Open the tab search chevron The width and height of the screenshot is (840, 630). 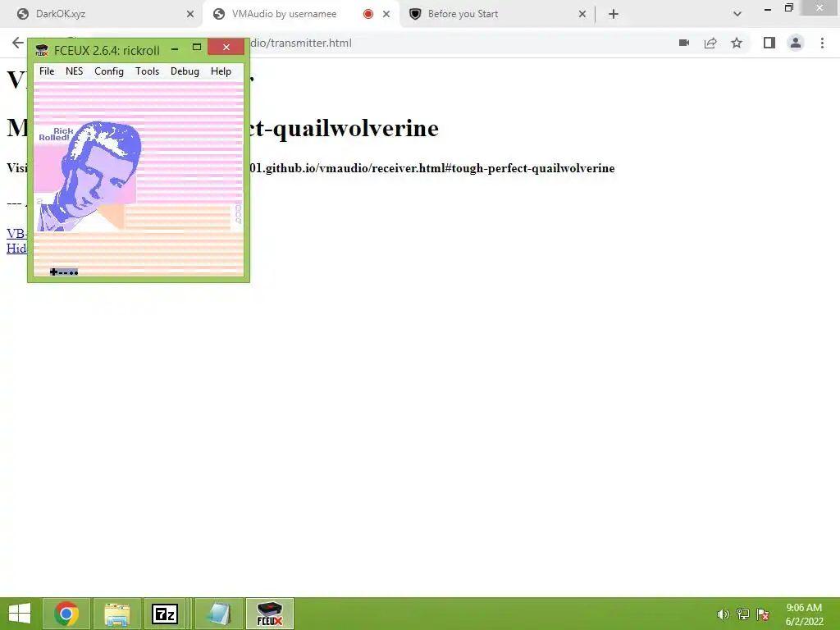(737, 15)
